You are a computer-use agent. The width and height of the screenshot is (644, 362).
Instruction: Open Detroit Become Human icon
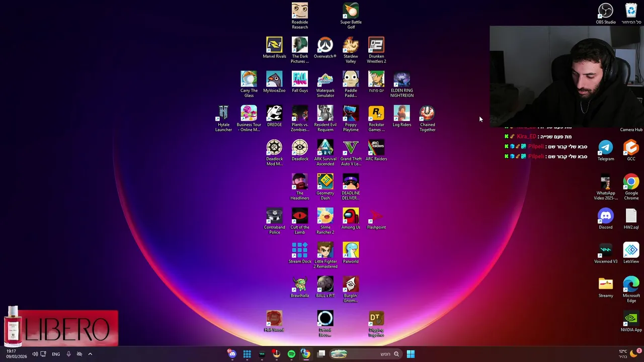click(325, 323)
